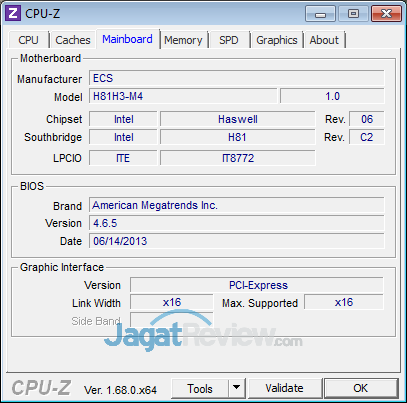Click the OK button

[361, 388]
